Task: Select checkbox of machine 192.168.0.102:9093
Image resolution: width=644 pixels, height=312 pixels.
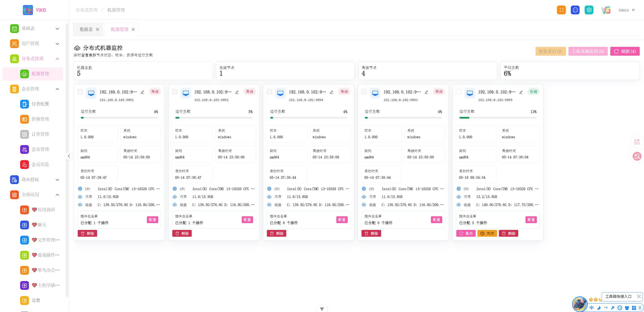Action: click(x=364, y=92)
